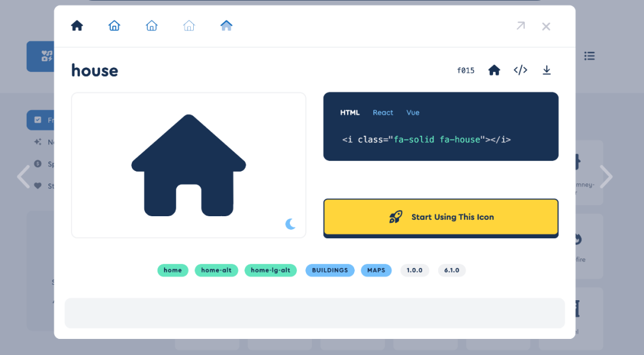Switch to the React code tab

[x=383, y=113]
